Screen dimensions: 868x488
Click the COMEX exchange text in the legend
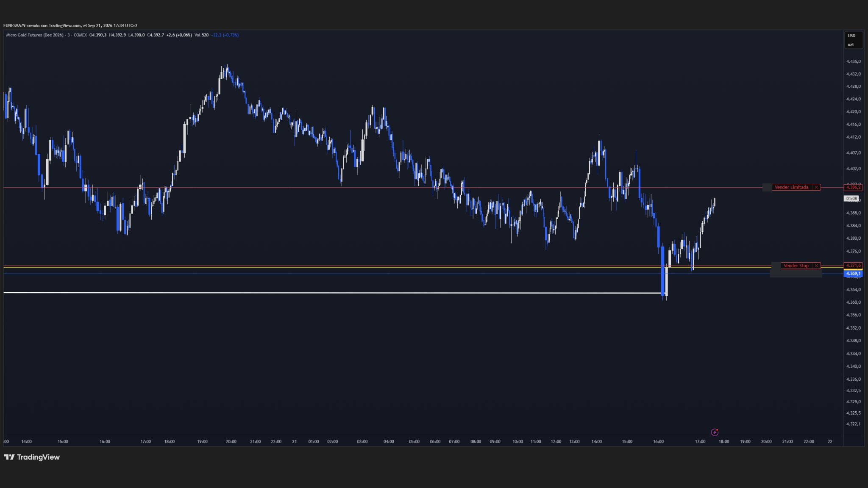point(80,35)
